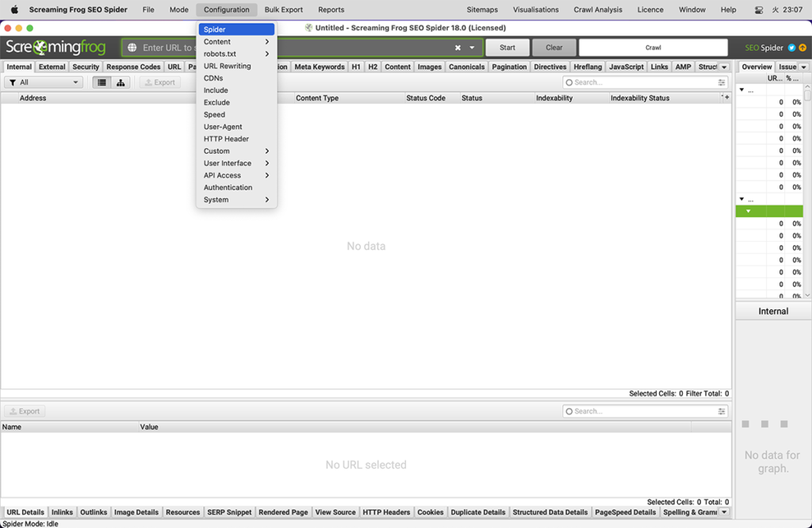Click the Start crawl button
The width and height of the screenshot is (812, 528).
[507, 48]
